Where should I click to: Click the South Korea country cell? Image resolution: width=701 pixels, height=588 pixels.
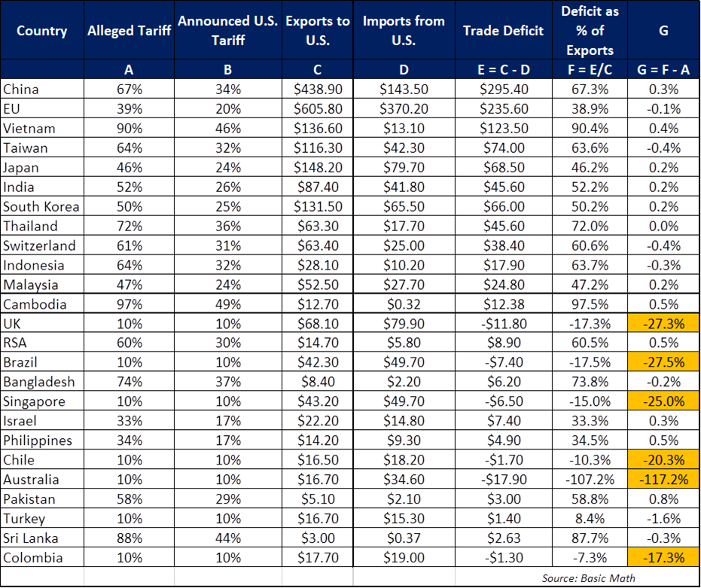point(41,207)
